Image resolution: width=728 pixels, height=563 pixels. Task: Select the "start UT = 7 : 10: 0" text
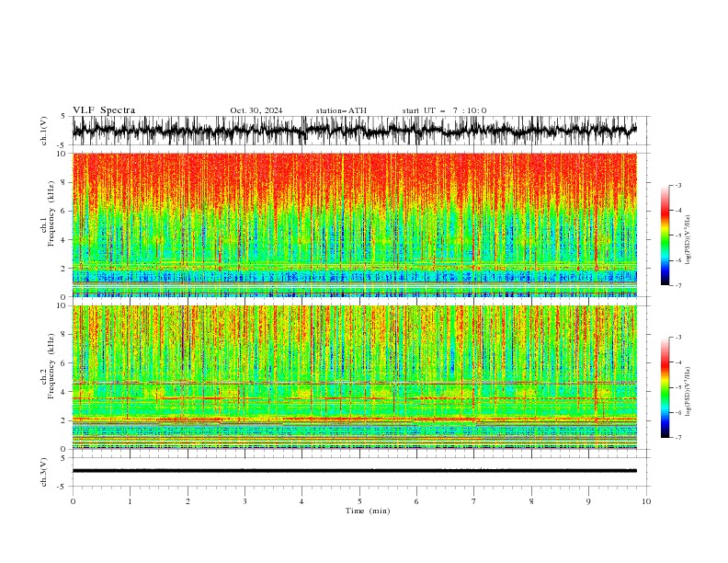(444, 110)
